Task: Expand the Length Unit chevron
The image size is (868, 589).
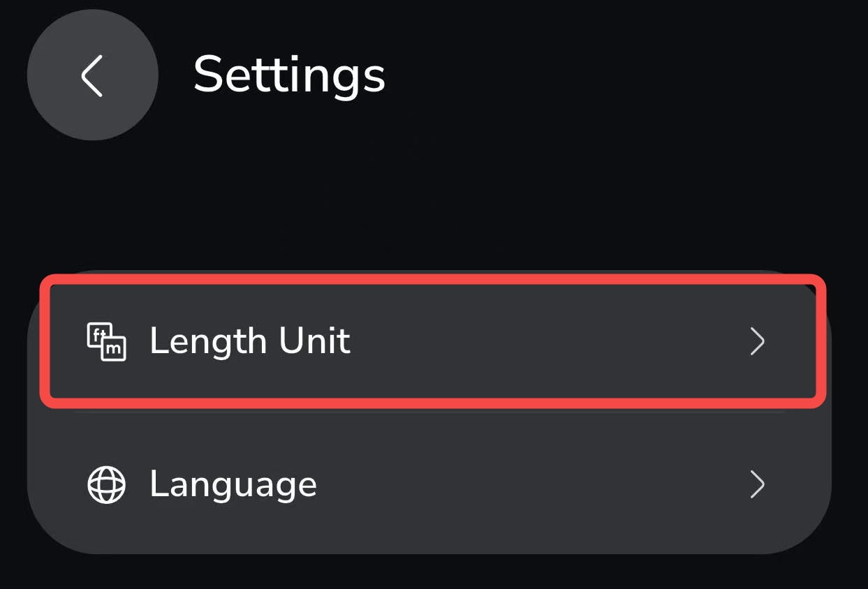Action: 757,342
